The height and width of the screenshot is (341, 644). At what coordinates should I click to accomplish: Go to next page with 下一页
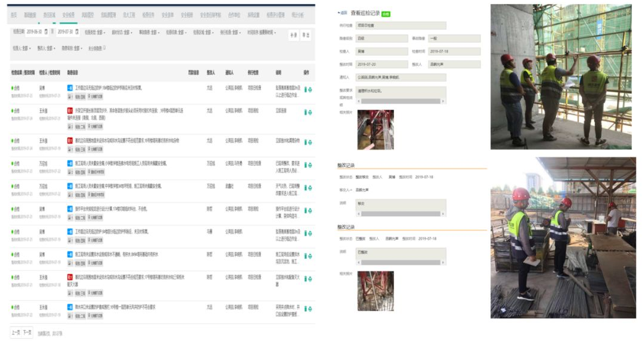pyautogui.click(x=27, y=333)
